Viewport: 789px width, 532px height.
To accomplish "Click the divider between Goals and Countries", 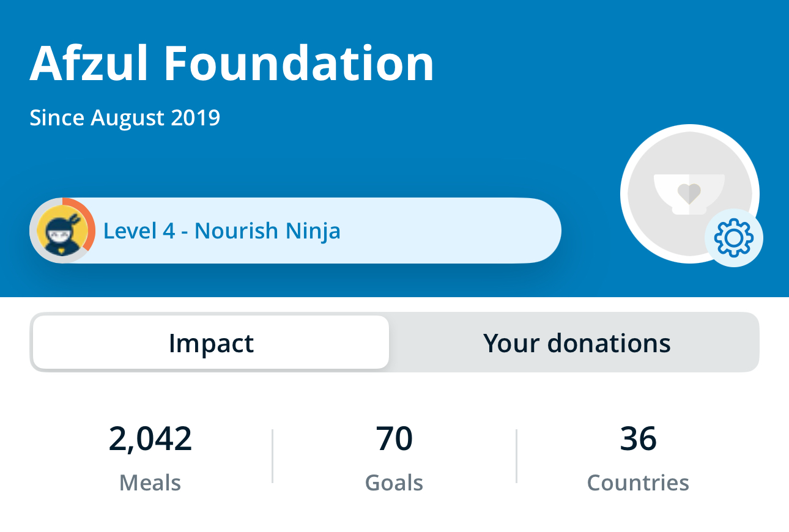I will pyautogui.click(x=517, y=456).
